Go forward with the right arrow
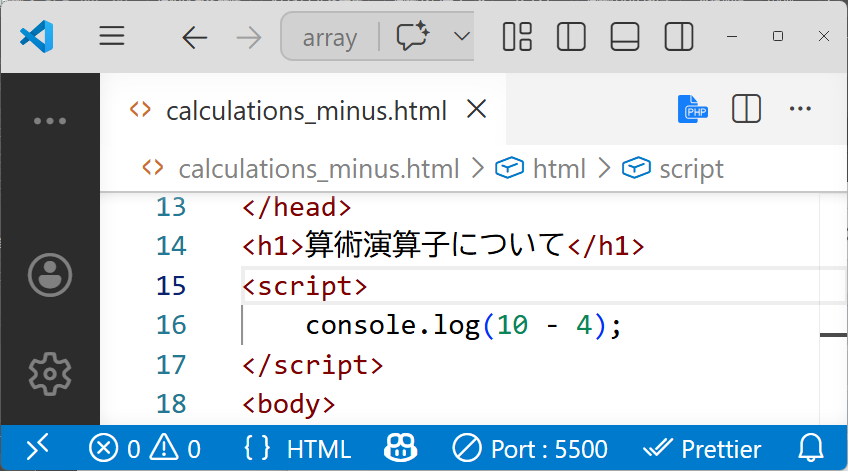Viewport: 849px width, 472px height. pos(249,38)
